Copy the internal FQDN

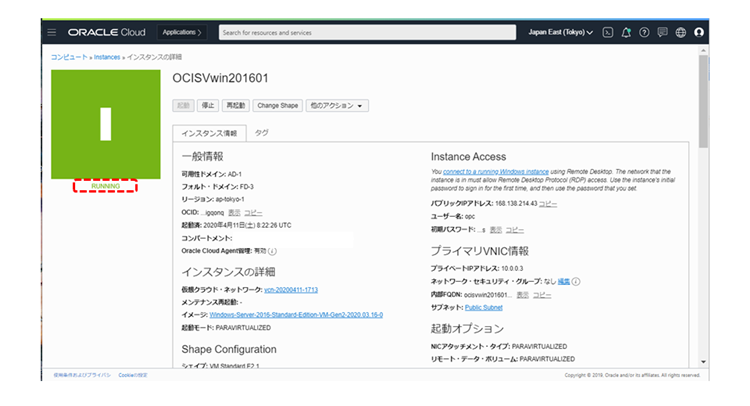click(541, 295)
